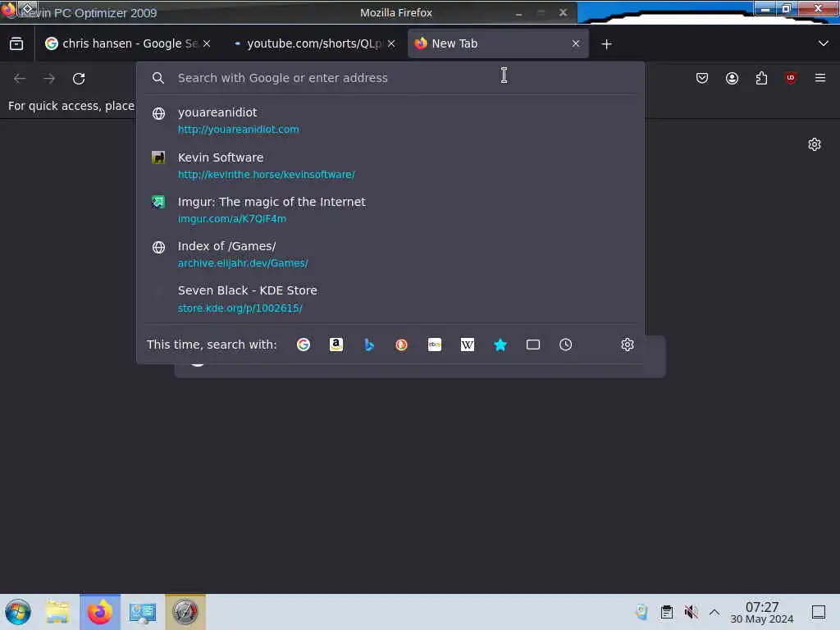The height and width of the screenshot is (630, 840).
Task: Expand hidden system tray icons
Action: pyautogui.click(x=714, y=612)
